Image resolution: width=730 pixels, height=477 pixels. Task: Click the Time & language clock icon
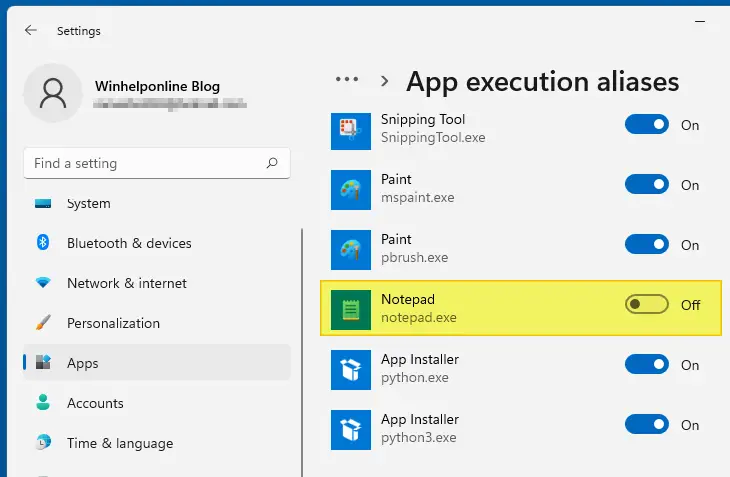43,442
